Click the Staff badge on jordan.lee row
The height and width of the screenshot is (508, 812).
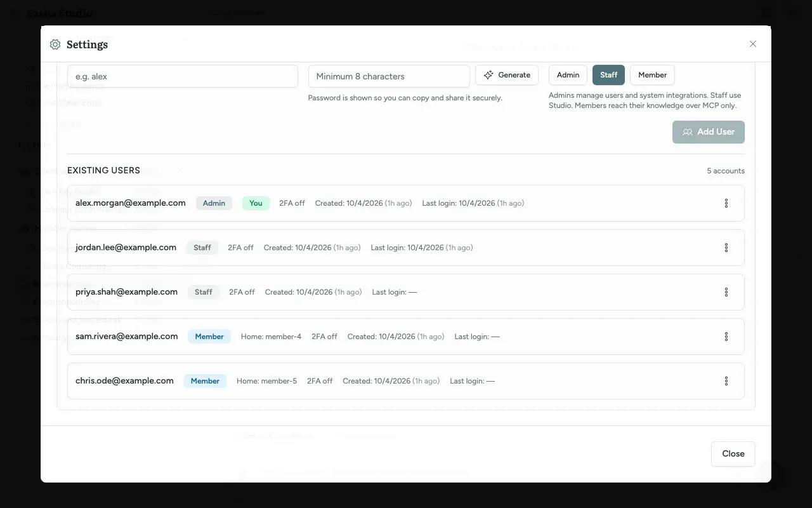pyautogui.click(x=202, y=248)
